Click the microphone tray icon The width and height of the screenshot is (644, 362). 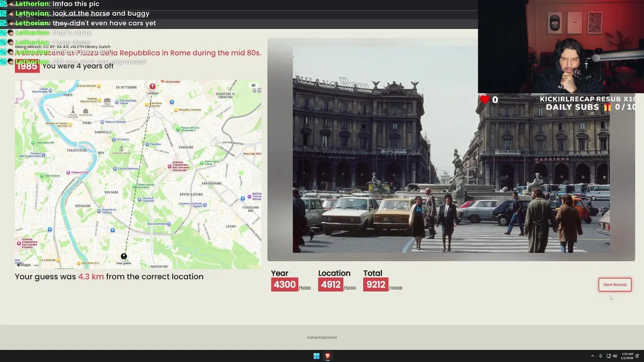point(600,356)
